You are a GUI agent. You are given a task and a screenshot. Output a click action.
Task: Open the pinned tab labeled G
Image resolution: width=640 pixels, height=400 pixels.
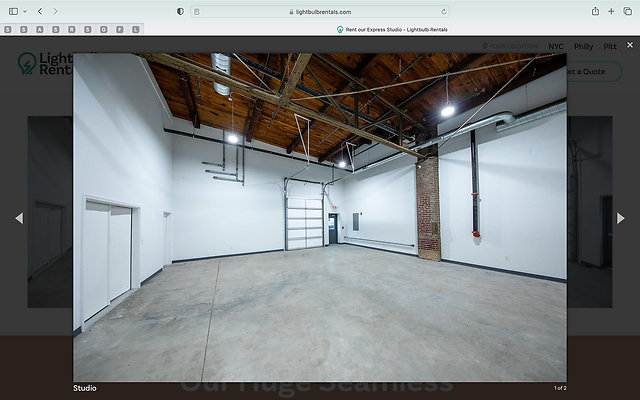(104, 29)
